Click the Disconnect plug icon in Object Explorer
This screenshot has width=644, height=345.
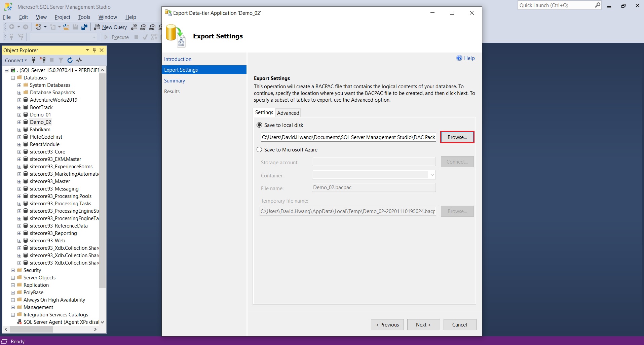point(43,60)
